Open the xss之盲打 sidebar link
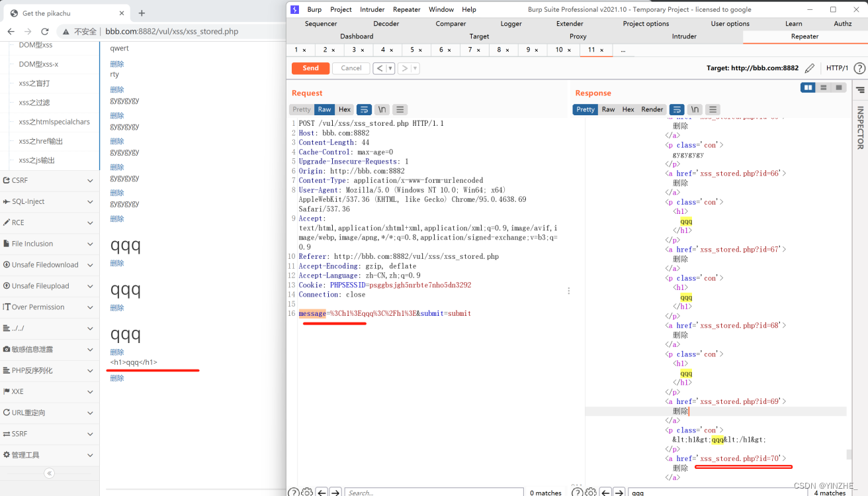This screenshot has height=496, width=868. point(34,83)
